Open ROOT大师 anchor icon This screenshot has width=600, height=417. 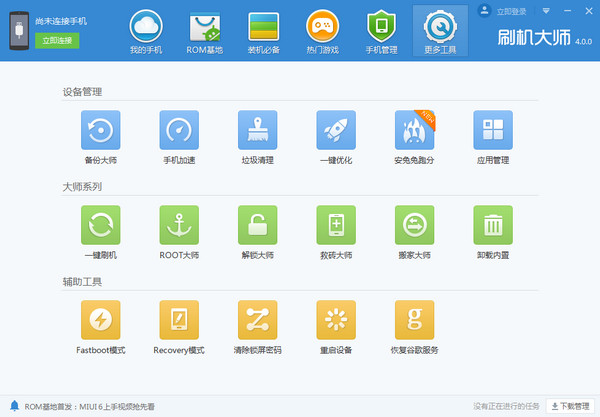(x=179, y=225)
